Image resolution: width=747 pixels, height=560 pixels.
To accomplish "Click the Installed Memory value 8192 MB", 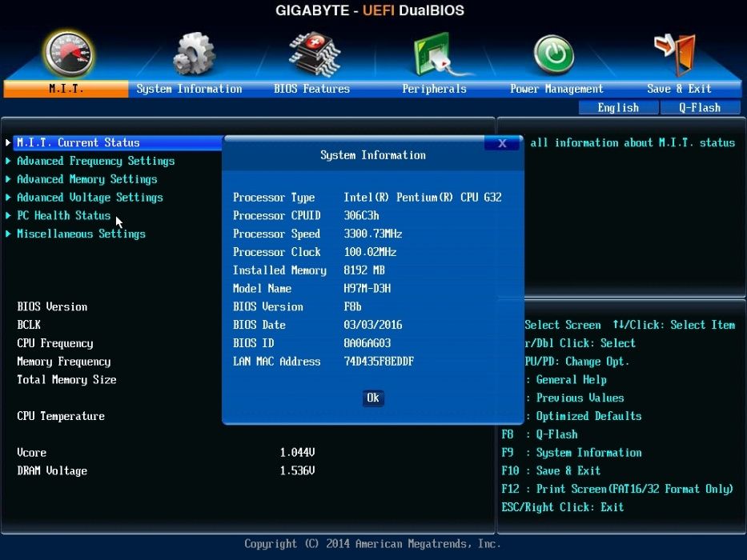I will 364,270.
